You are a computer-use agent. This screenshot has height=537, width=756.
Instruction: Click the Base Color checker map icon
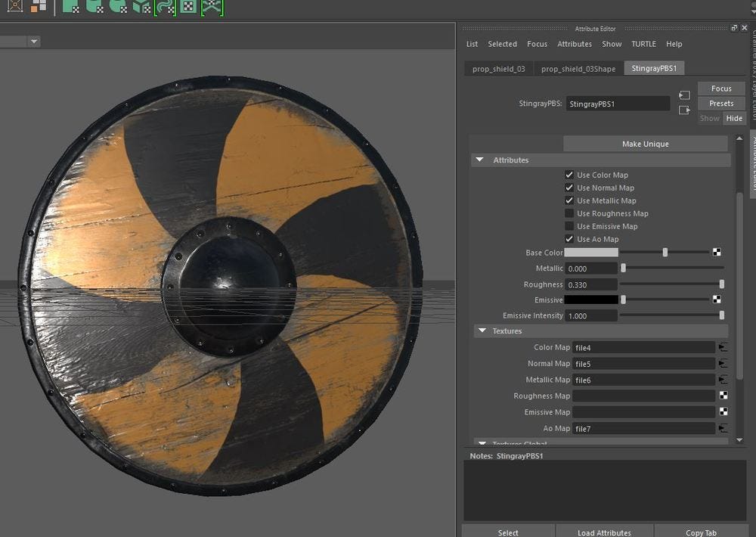[x=717, y=253]
